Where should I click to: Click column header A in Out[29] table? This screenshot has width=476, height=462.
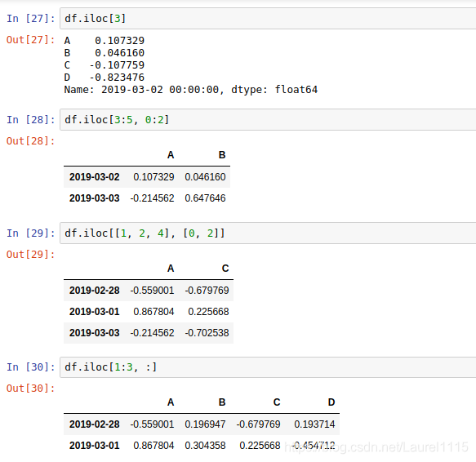(171, 269)
